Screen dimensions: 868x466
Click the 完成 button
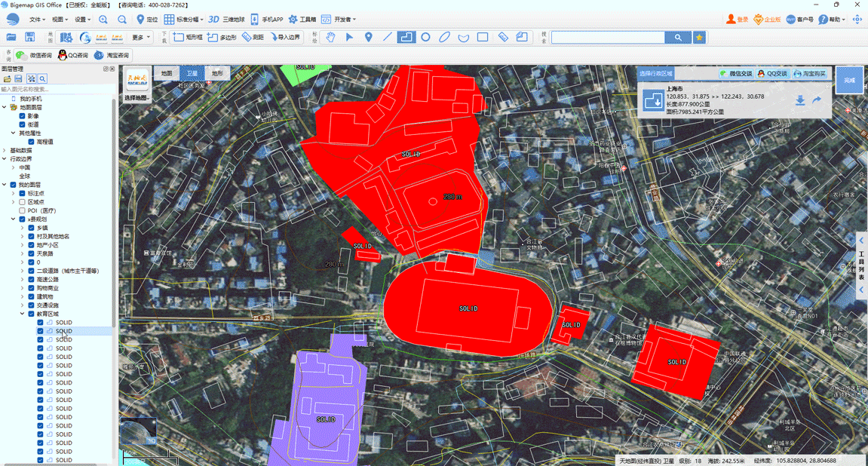point(850,80)
